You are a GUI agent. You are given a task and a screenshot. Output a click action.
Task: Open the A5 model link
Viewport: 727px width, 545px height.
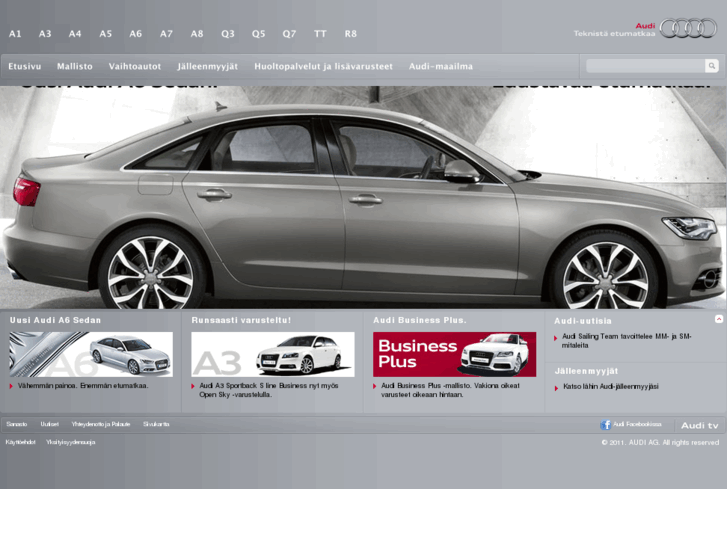[x=105, y=34]
